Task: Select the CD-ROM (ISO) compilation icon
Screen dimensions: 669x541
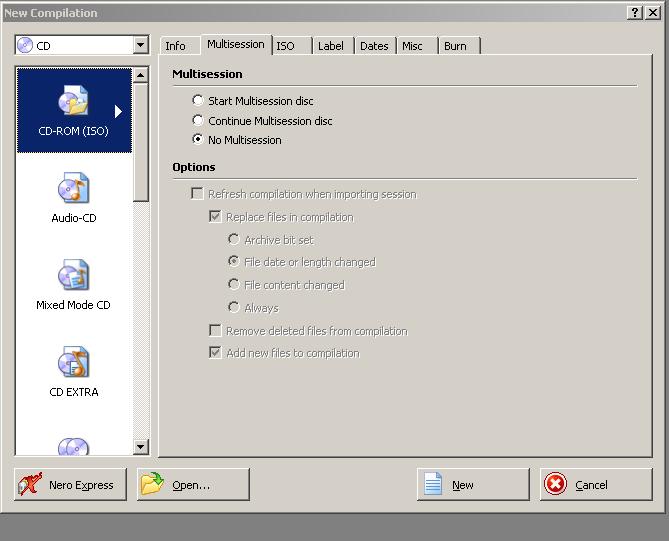Action: point(73,102)
